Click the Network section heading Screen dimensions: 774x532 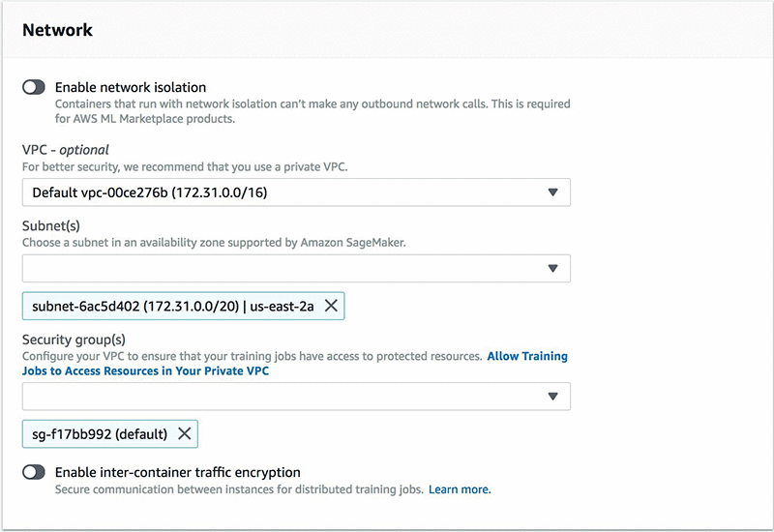pyautogui.click(x=57, y=30)
